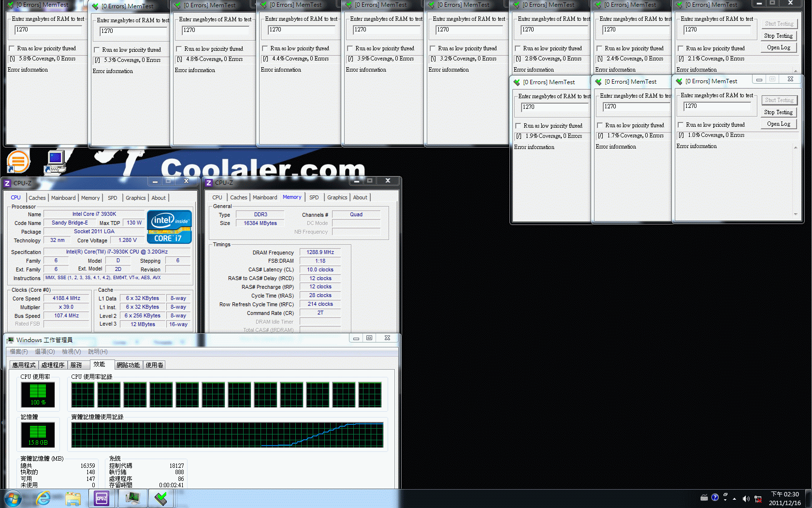Click Task Manager title bar icon

coord(10,340)
